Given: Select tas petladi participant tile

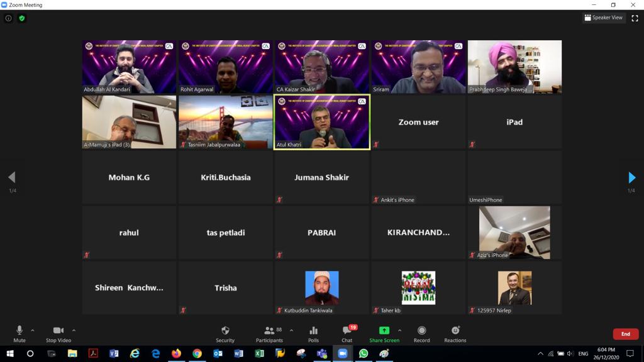Looking at the screenshot, I should [226, 233].
